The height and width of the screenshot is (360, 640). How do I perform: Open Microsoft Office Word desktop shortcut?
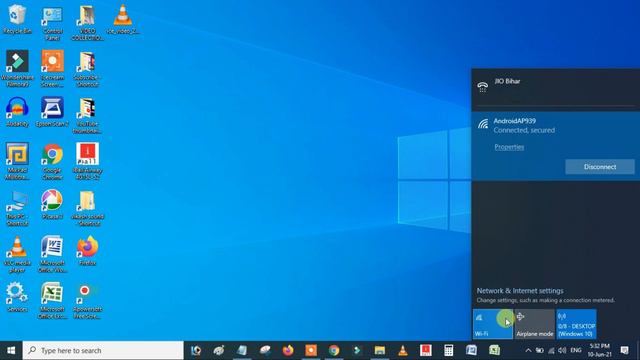coord(52,254)
